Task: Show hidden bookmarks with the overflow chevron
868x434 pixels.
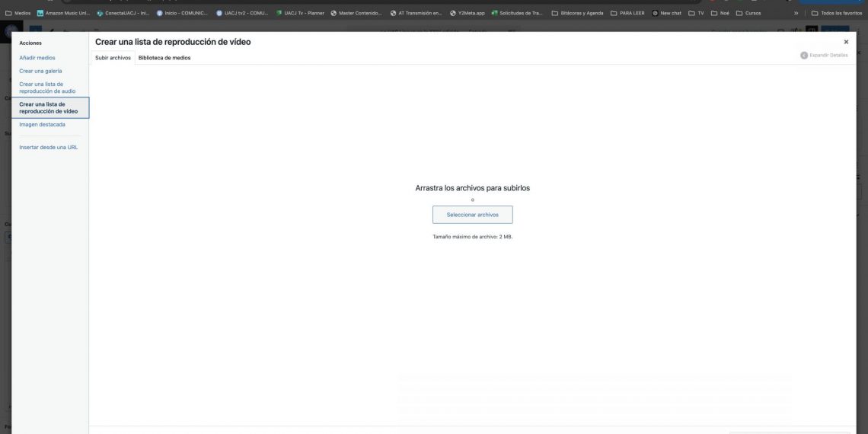Action: (796, 13)
